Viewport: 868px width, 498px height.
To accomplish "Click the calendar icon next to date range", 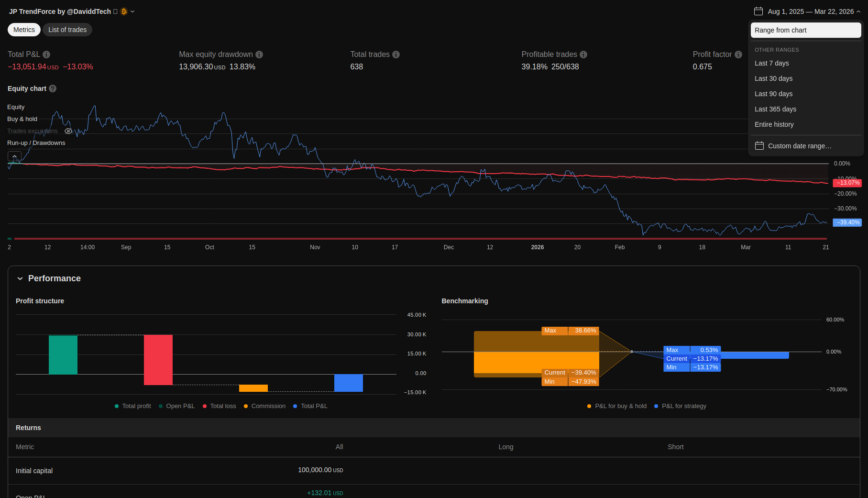I will pos(758,11).
